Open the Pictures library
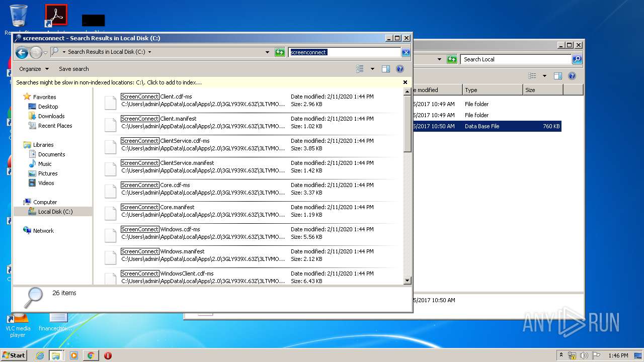This screenshot has height=362, width=644. click(x=48, y=173)
